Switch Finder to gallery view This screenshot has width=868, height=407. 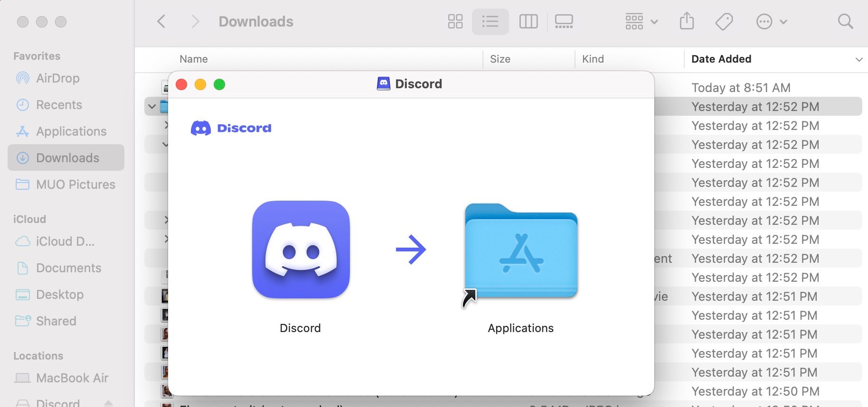pos(564,21)
